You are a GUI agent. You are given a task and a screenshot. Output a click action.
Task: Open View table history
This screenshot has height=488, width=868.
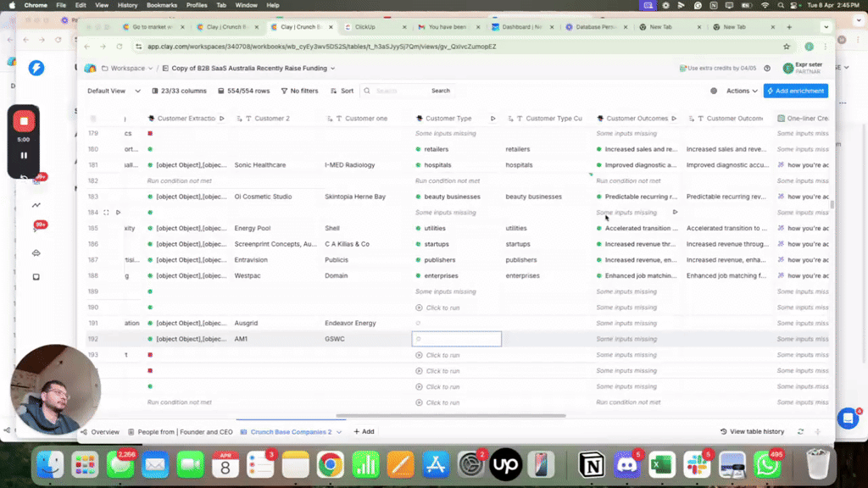point(752,431)
